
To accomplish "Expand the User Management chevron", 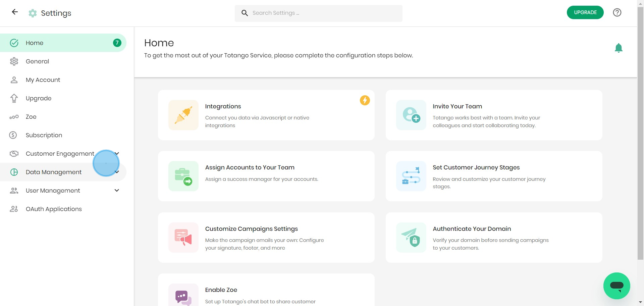I will [x=117, y=191].
